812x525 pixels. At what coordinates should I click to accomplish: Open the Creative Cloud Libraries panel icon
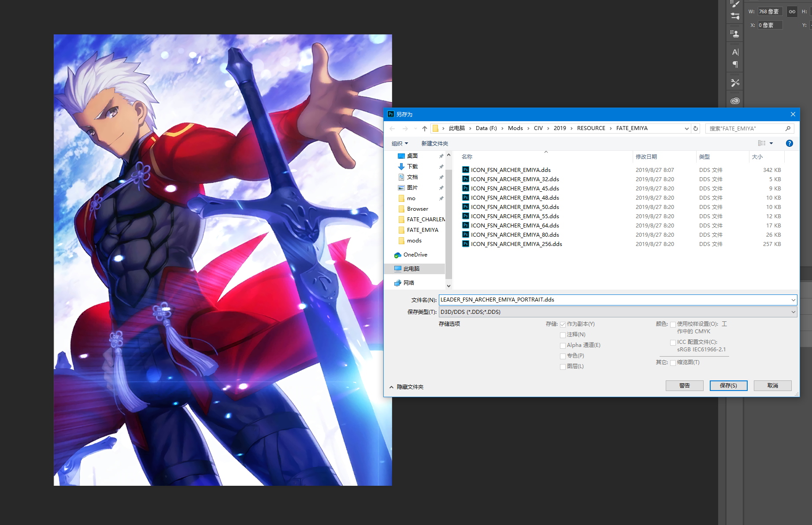(735, 101)
